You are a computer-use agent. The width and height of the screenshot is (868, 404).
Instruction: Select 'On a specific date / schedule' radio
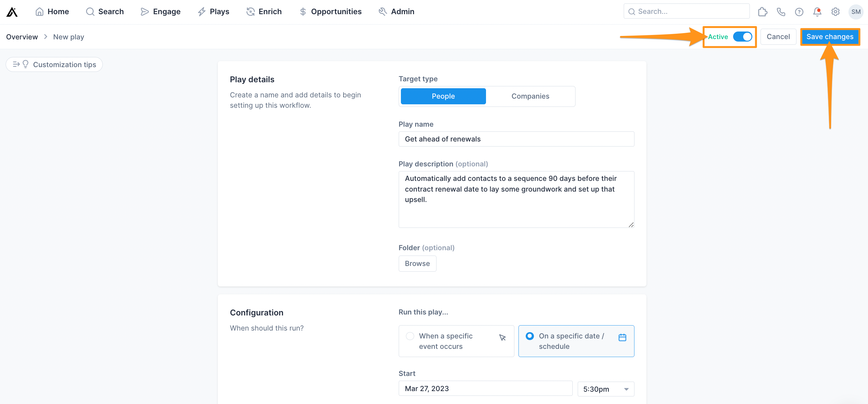coord(530,336)
